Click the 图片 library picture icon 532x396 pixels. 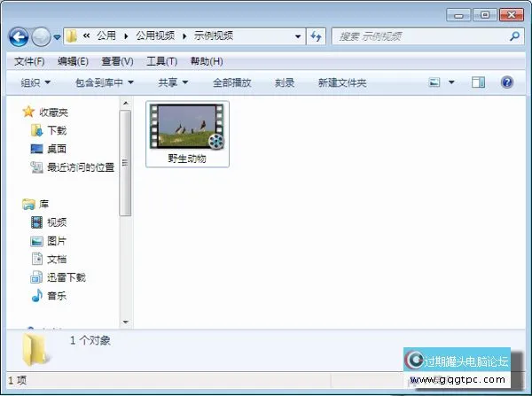(x=36, y=241)
